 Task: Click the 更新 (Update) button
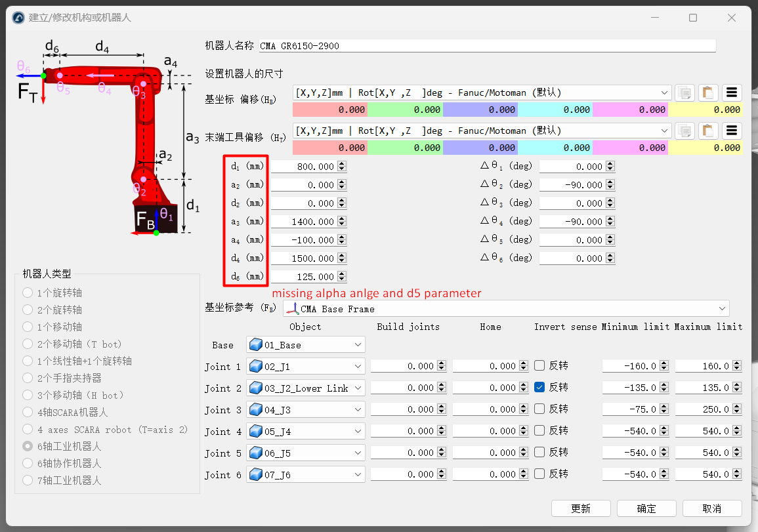581,508
